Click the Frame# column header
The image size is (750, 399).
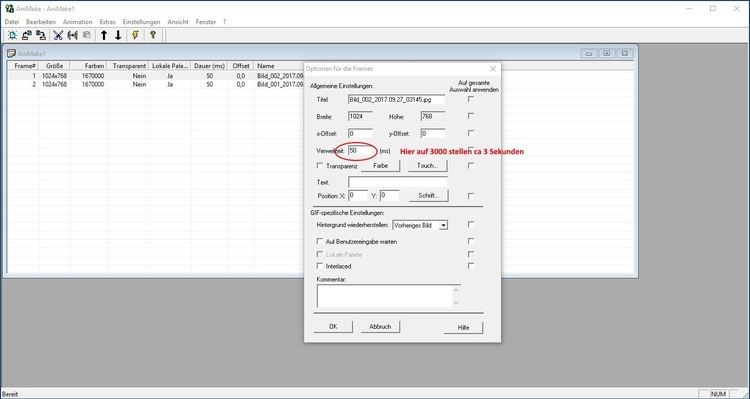[23, 66]
